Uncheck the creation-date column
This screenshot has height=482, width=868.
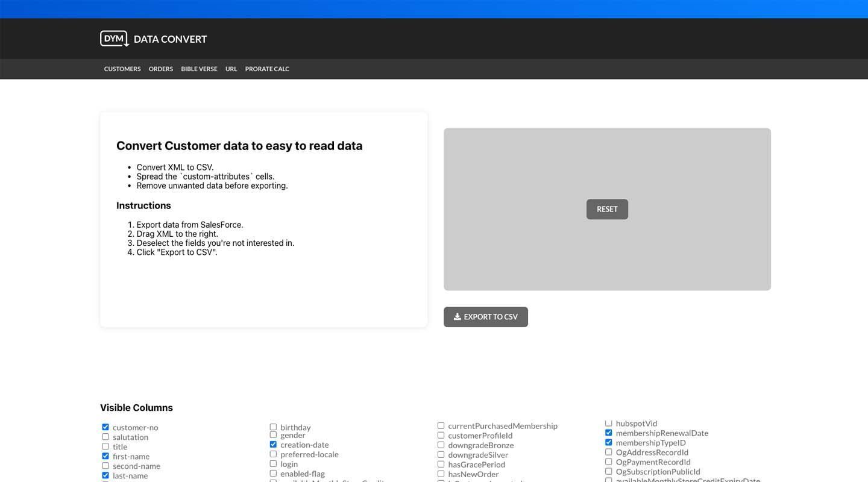(x=273, y=444)
